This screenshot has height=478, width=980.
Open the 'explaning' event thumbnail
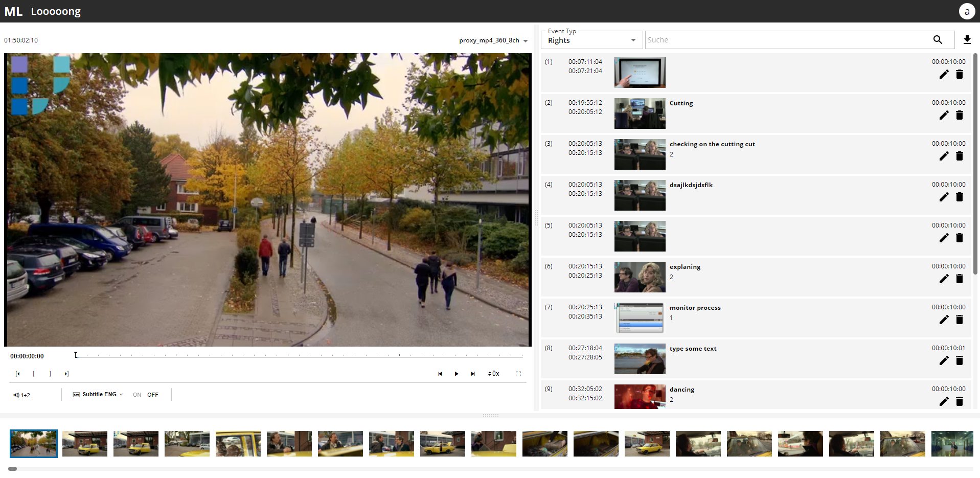(x=640, y=277)
